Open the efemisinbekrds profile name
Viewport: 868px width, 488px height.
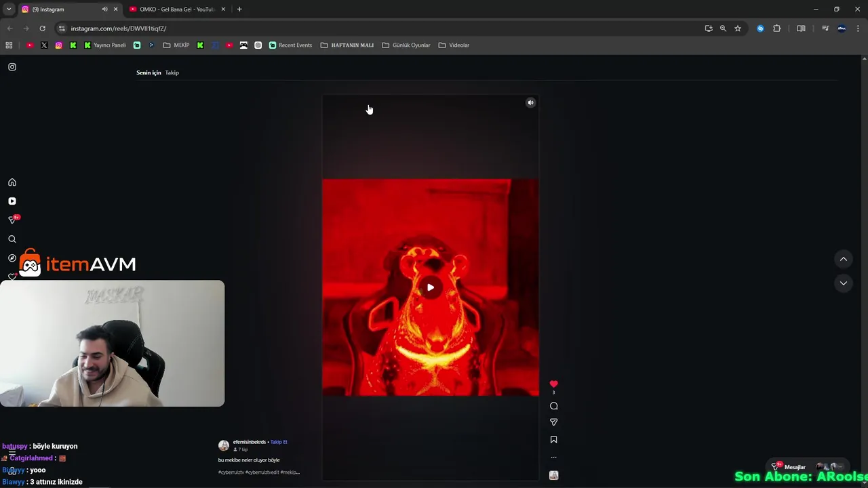[x=250, y=442]
